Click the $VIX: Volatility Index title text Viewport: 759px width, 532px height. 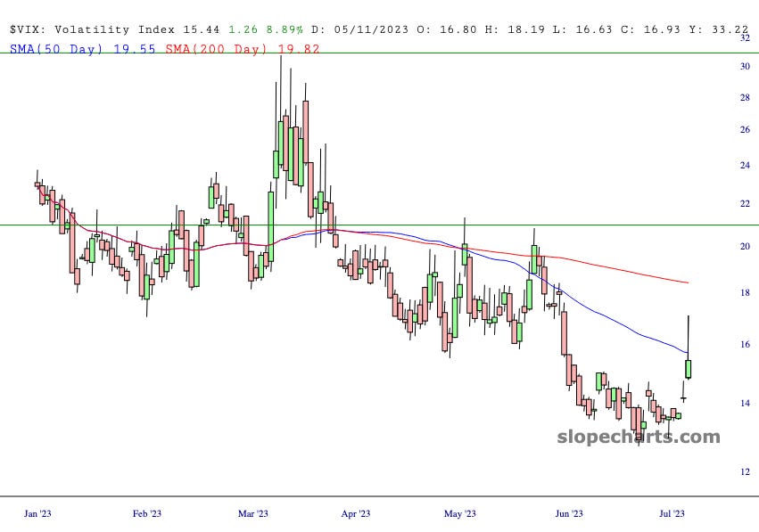click(x=92, y=29)
